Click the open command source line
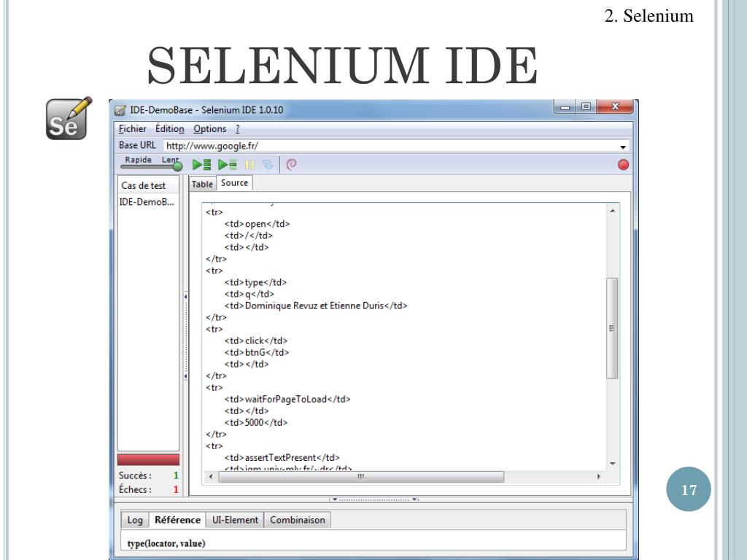The height and width of the screenshot is (560, 747). click(x=257, y=224)
